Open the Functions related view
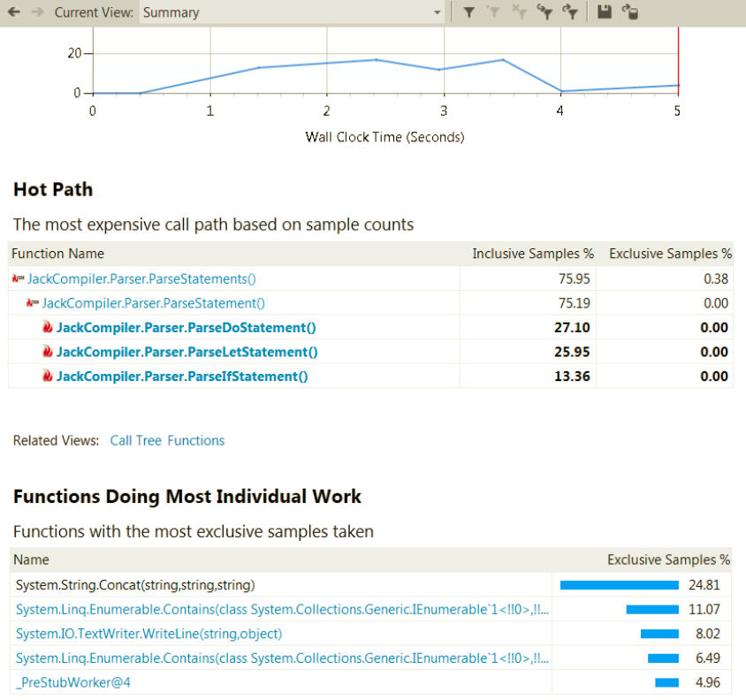Screen dimensions: 746x700 pos(195,440)
